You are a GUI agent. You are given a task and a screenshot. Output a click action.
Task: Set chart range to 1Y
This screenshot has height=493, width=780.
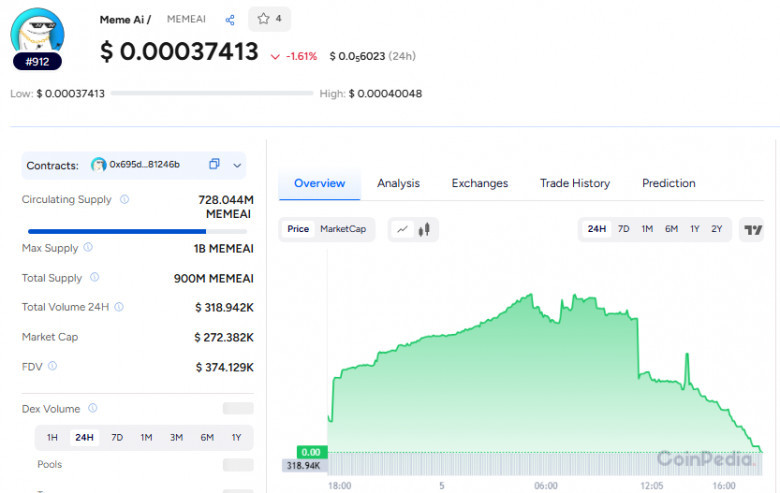[694, 229]
